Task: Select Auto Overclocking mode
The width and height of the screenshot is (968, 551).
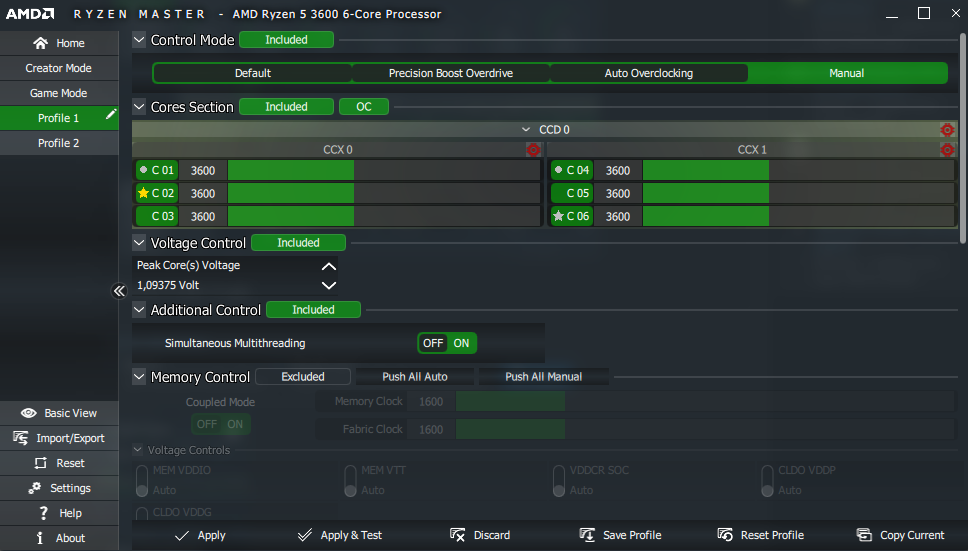Action: coord(649,73)
